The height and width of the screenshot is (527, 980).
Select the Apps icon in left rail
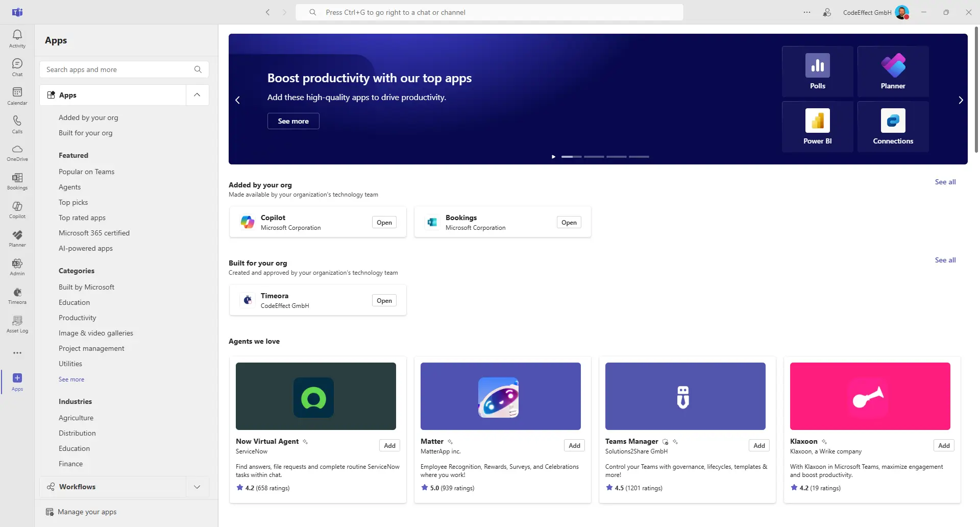pos(17,382)
